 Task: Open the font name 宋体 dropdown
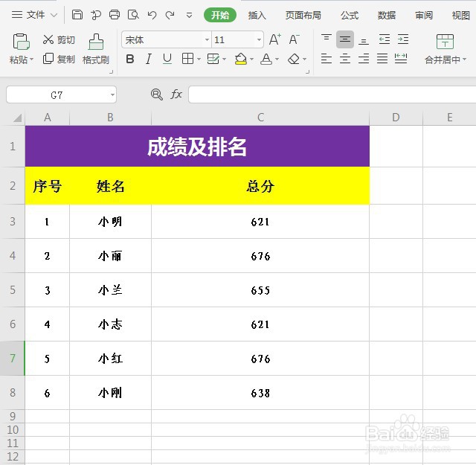pyautogui.click(x=207, y=39)
